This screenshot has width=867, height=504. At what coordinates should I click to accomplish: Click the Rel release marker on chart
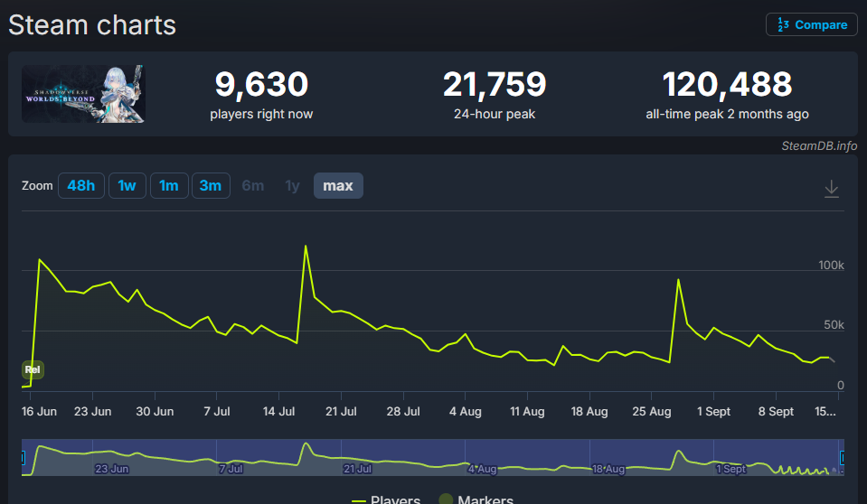[x=33, y=369]
